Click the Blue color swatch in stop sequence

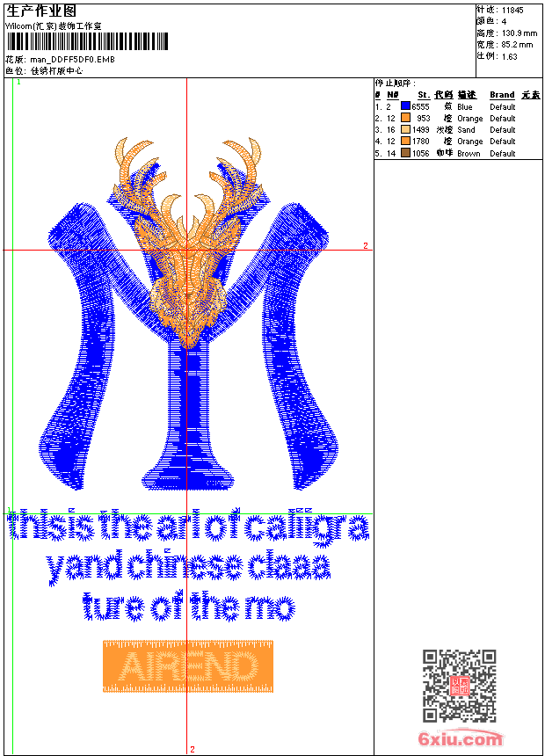click(x=405, y=106)
